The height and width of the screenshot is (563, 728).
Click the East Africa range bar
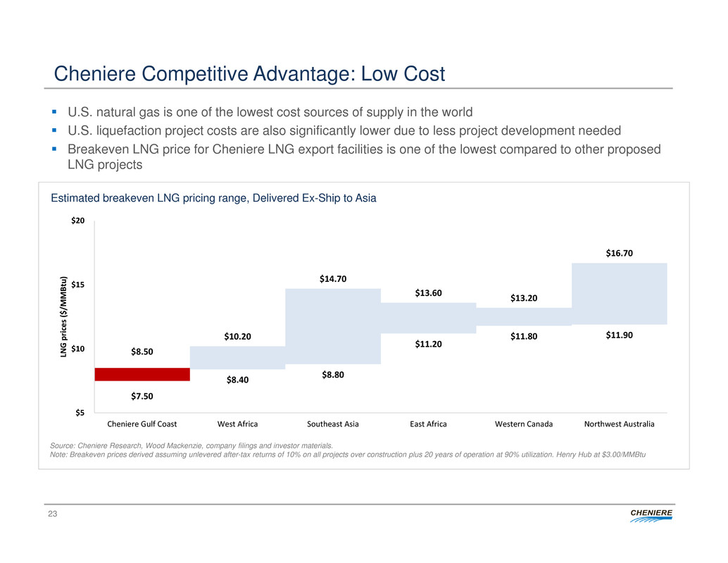[x=428, y=318]
